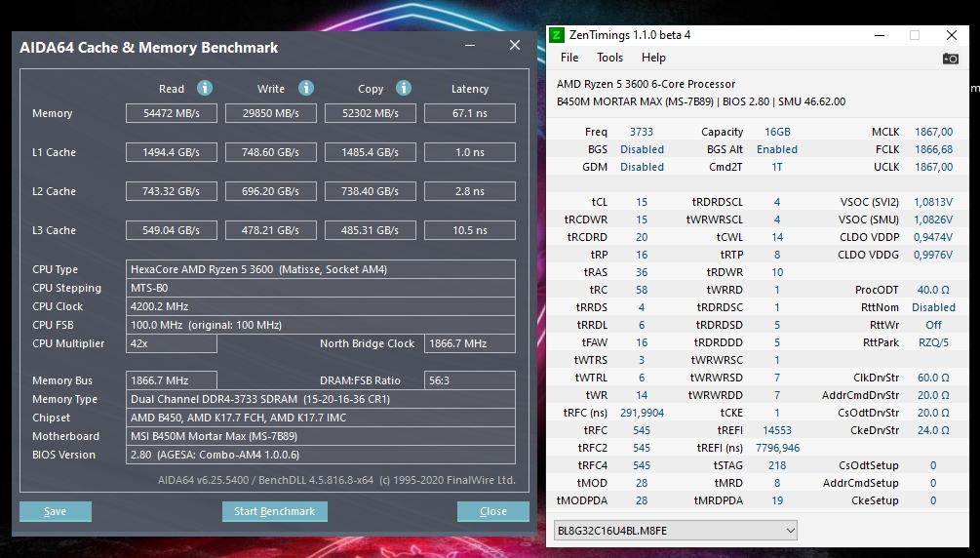The height and width of the screenshot is (558, 980).
Task: Click the L2 Cache read value 743.32 GB/s
Action: (172, 191)
